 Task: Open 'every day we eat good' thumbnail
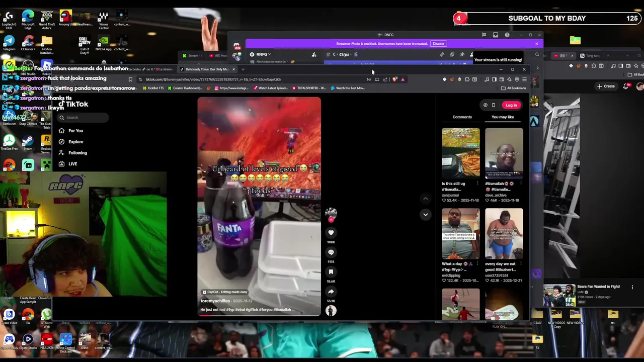coord(504,234)
